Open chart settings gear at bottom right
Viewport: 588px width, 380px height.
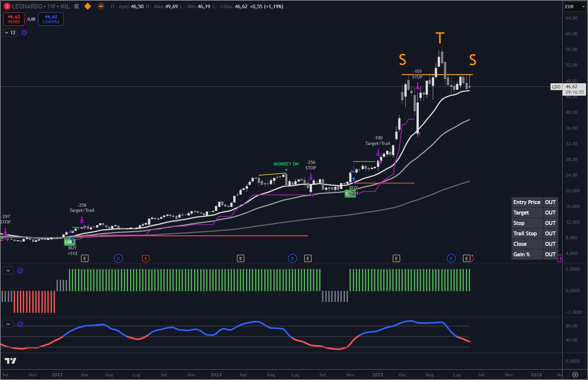575,374
